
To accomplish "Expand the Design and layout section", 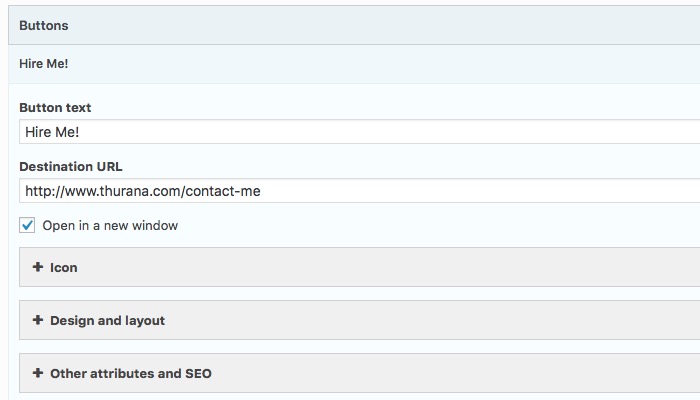I will pyautogui.click(x=360, y=320).
